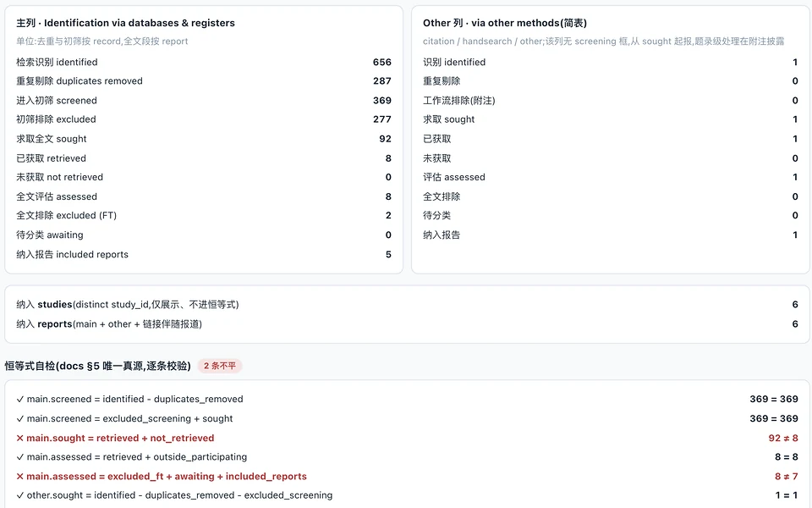
Task: Select '进入初筛 screened' row label
Action: coord(57,101)
